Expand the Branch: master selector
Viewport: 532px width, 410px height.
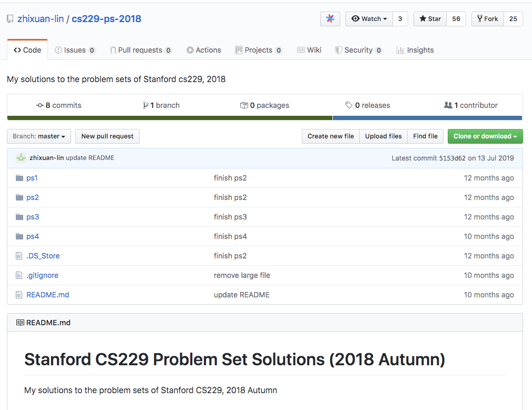[39, 136]
